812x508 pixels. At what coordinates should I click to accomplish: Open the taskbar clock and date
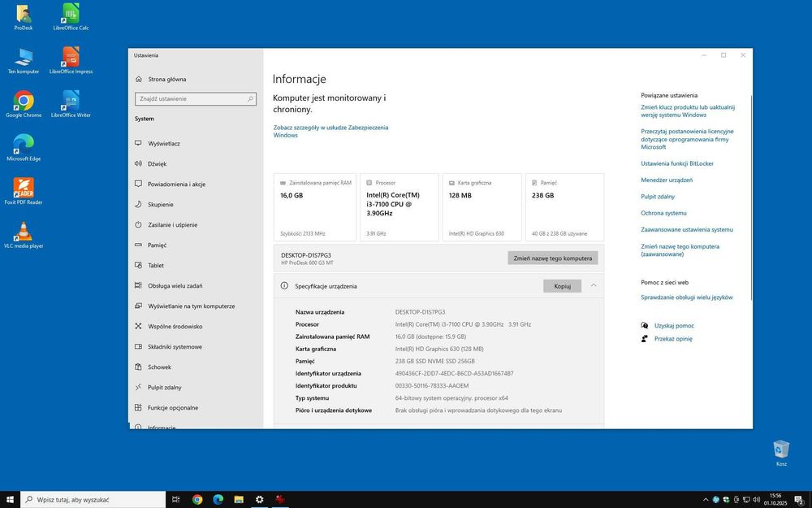click(775, 500)
